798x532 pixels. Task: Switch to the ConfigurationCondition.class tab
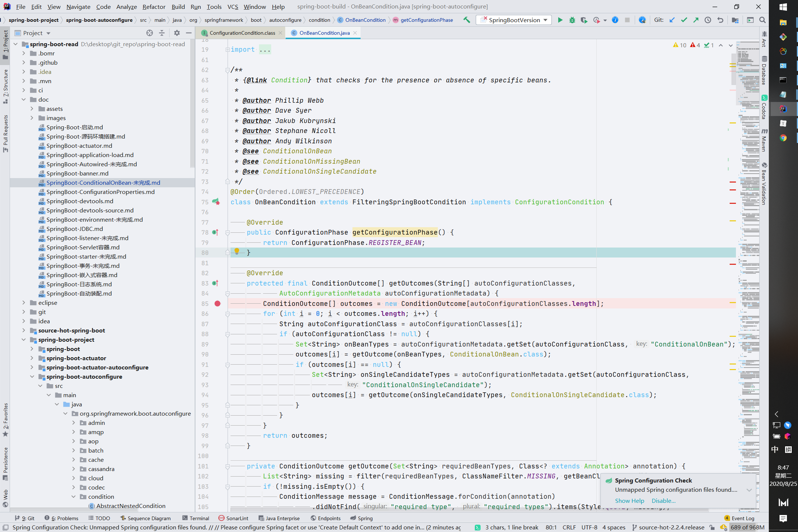(x=242, y=33)
